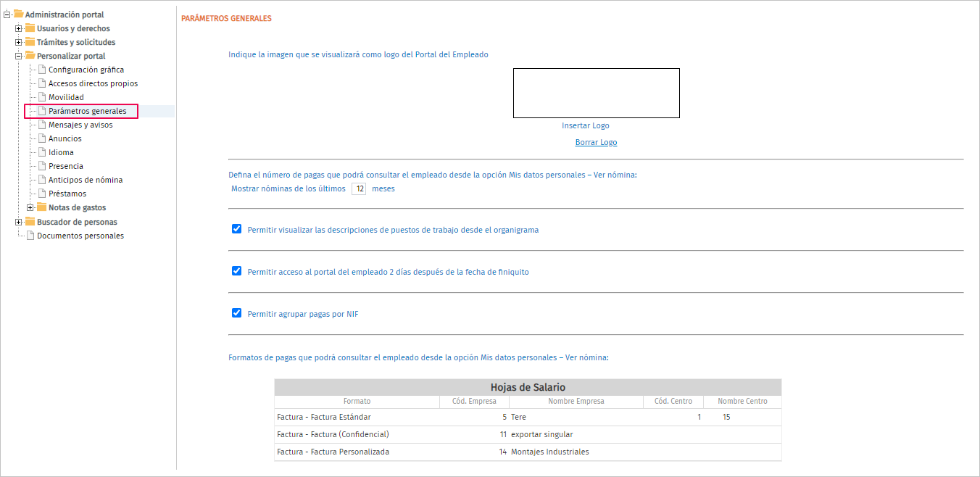Click the Formato column header
This screenshot has width=980, height=477.
click(x=357, y=401)
